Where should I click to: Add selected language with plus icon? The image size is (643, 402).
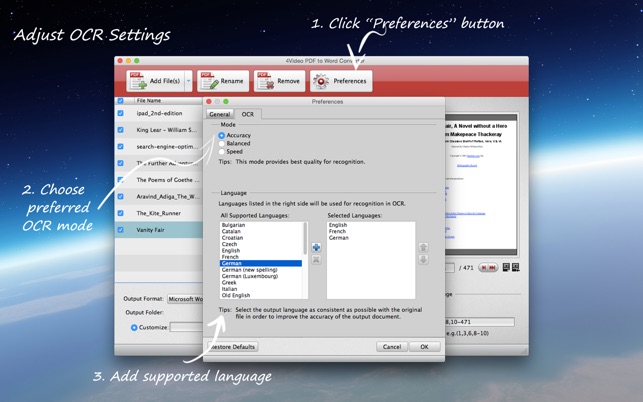pos(316,247)
